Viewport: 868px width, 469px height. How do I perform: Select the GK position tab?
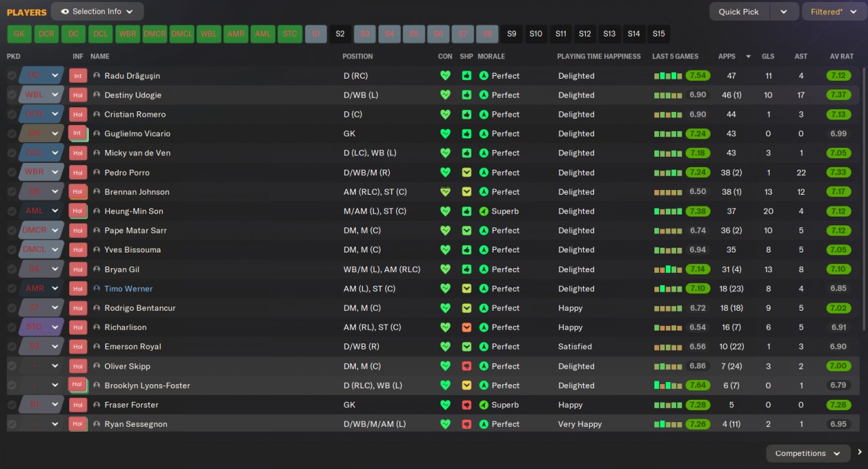[x=19, y=34]
